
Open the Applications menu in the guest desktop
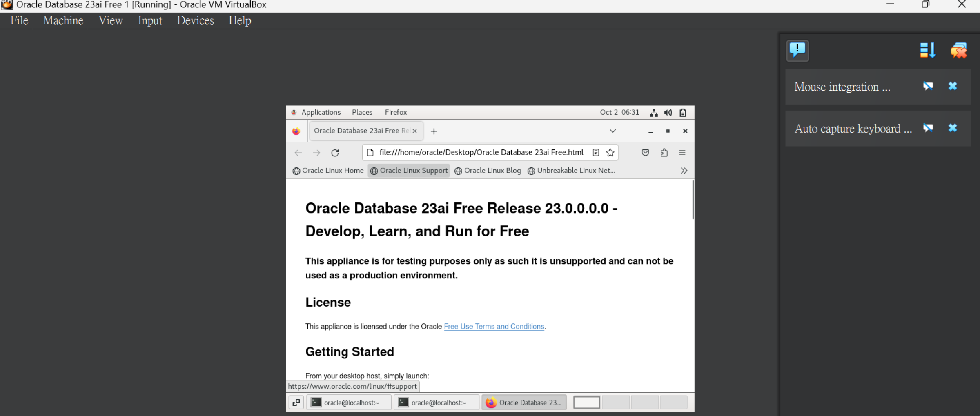[x=321, y=112]
